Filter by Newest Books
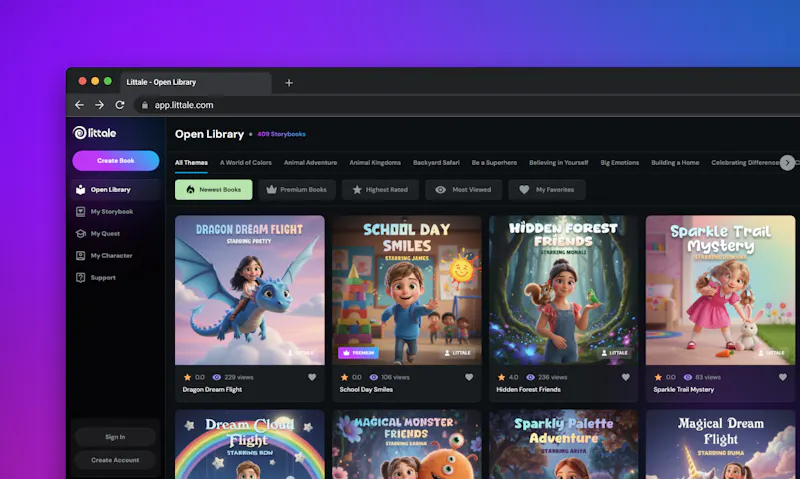Screen dimensions: 800x479 (x=214, y=190)
